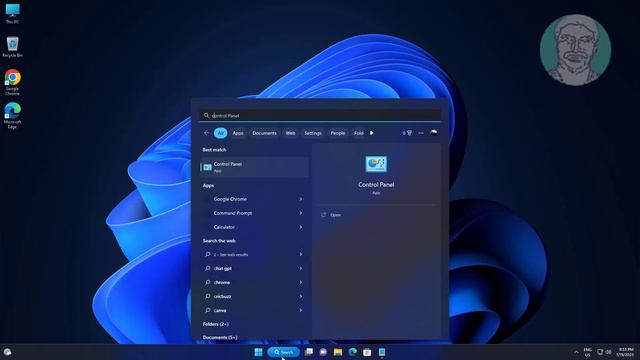Screen dimensions: 640x360
Task: Select the All filter tab
Action: pyautogui.click(x=220, y=133)
